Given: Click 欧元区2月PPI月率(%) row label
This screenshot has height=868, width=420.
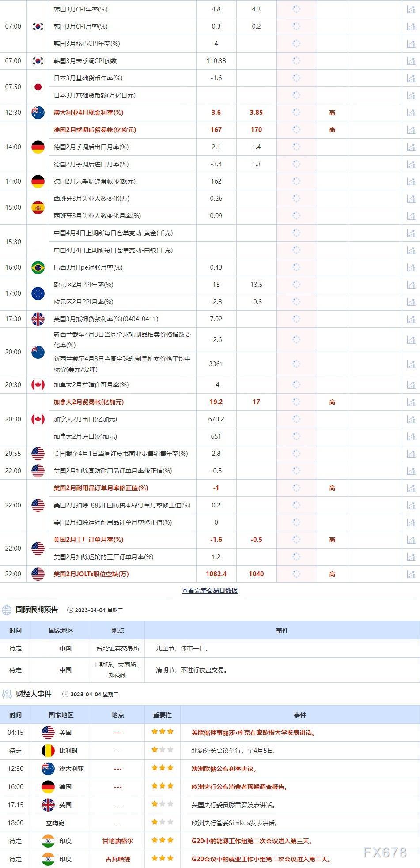Looking at the screenshot, I should pyautogui.click(x=83, y=302).
